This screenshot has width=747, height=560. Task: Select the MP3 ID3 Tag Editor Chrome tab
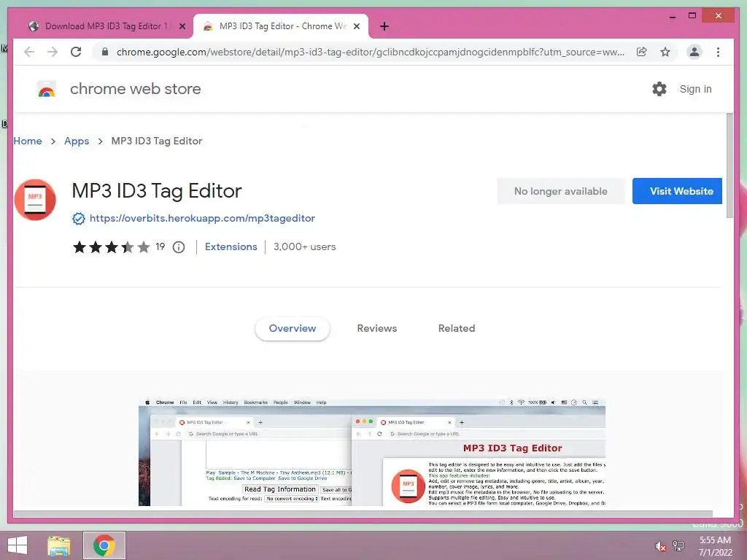[281, 27]
